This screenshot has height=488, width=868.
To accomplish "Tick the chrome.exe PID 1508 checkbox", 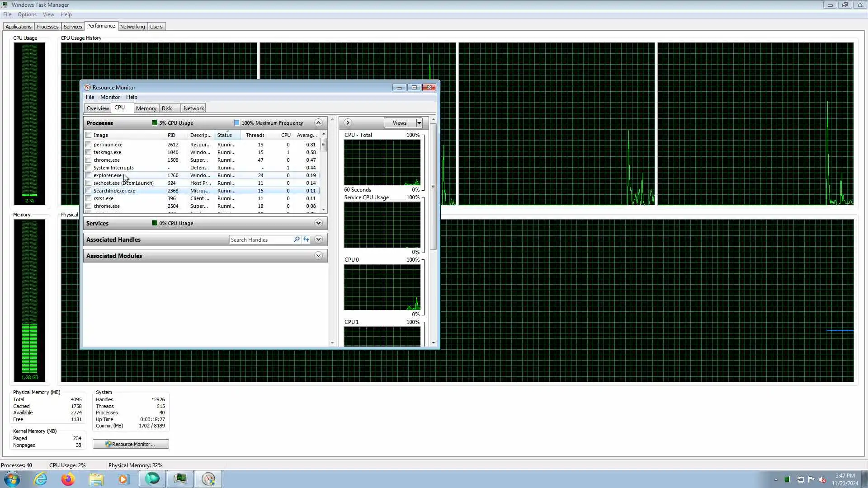I will (x=89, y=160).
